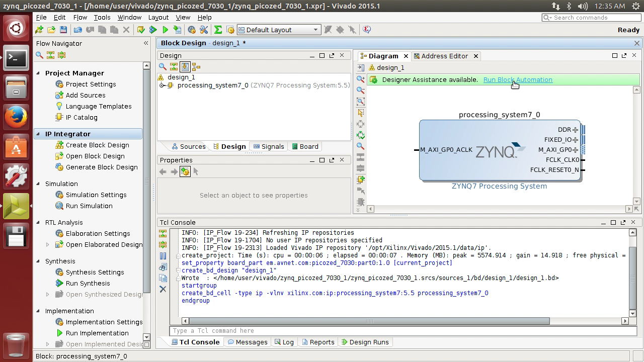Click Zoom Out icon in diagram toolbar
The width and height of the screenshot is (644, 362).
[x=361, y=90]
